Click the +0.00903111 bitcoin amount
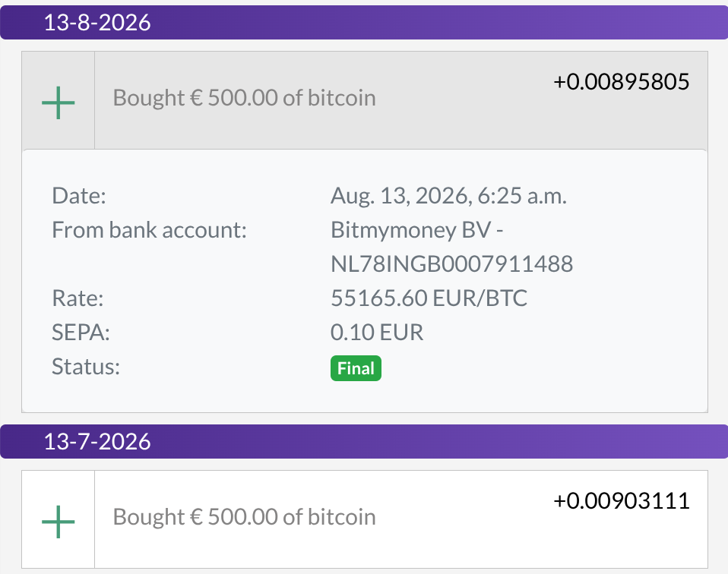728x574 pixels. 621,500
